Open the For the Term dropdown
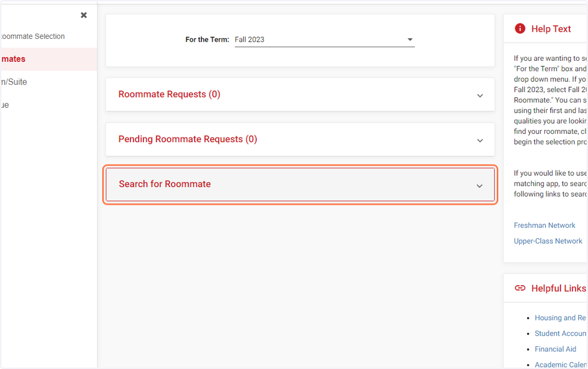 pos(324,40)
